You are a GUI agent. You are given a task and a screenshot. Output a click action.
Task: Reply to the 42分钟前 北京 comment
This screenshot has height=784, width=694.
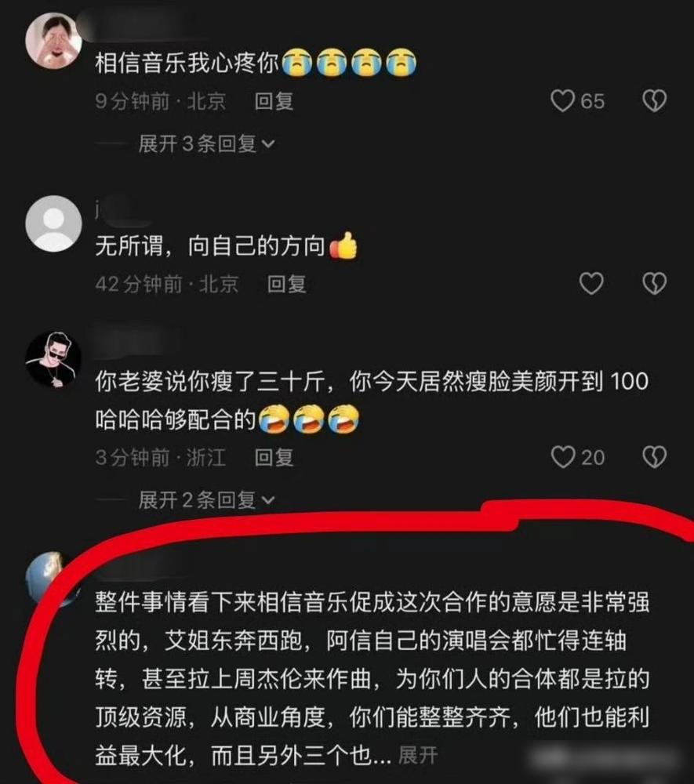[x=286, y=284]
